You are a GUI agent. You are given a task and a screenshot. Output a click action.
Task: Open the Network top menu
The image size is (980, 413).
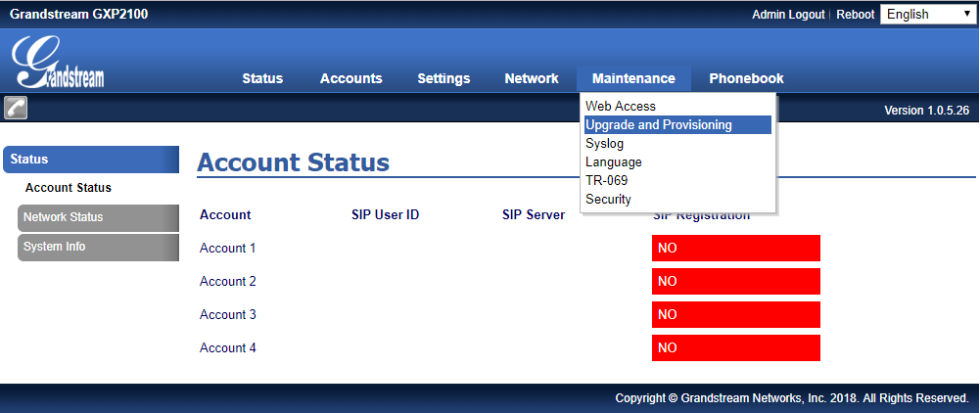(x=532, y=78)
